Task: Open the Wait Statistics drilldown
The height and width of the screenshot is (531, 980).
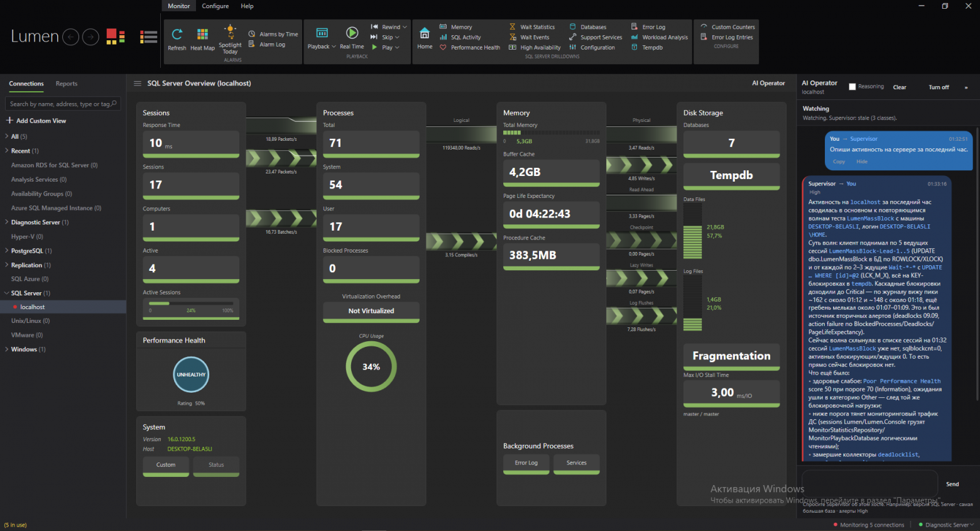Action: click(532, 27)
